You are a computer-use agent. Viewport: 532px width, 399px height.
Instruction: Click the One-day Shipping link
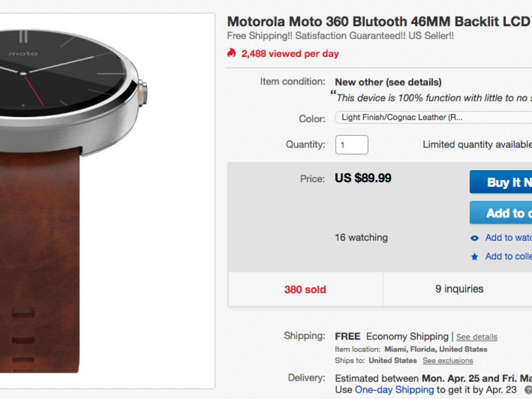tap(394, 390)
